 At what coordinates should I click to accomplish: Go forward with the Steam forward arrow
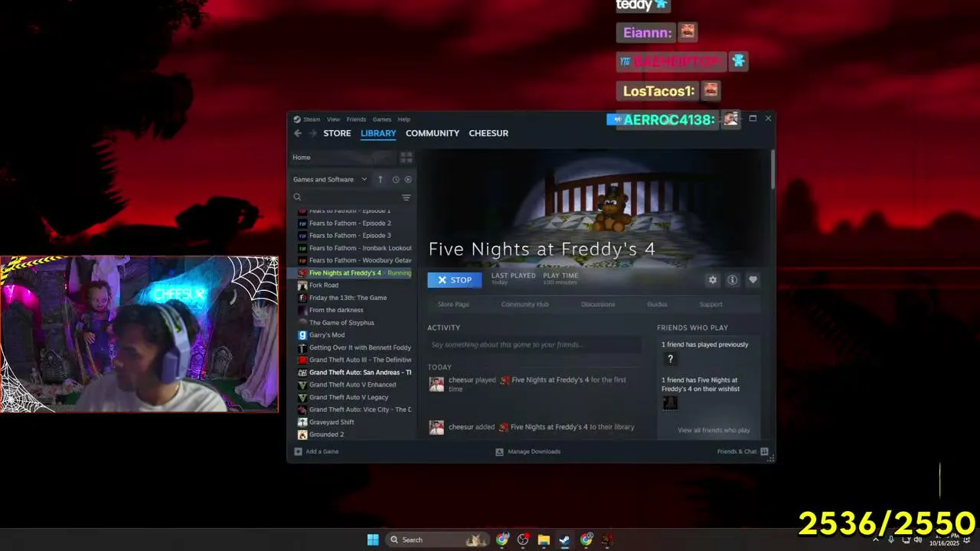[x=312, y=133]
